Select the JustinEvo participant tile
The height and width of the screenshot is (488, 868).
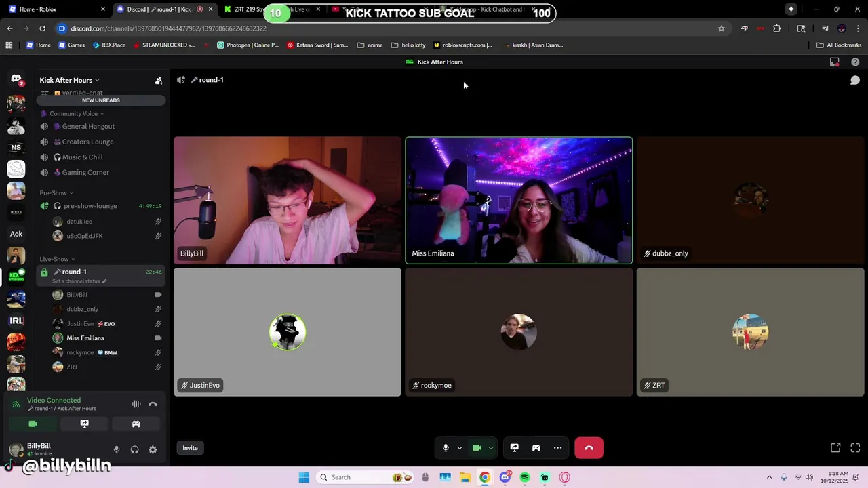(x=288, y=332)
